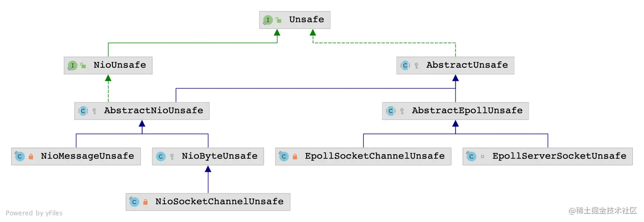Select the EpollServerSocketUnsafe class label

pyautogui.click(x=559, y=156)
